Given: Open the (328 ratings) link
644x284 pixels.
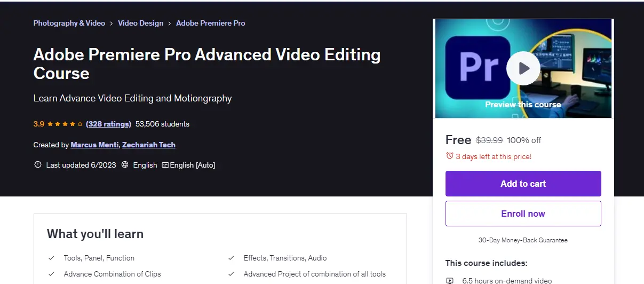Looking at the screenshot, I should pyautogui.click(x=108, y=124).
